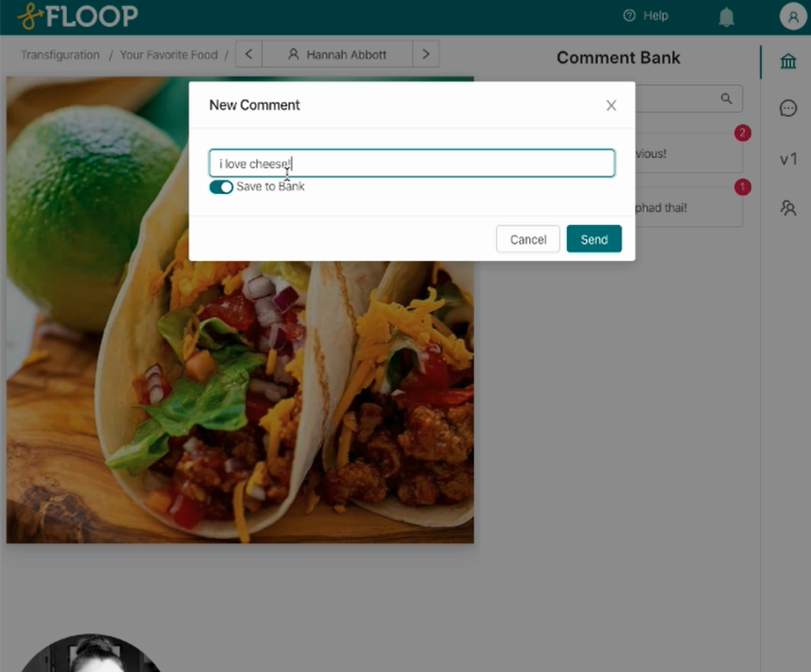
Task: Advance to next student with right chevron
Action: 426,53
